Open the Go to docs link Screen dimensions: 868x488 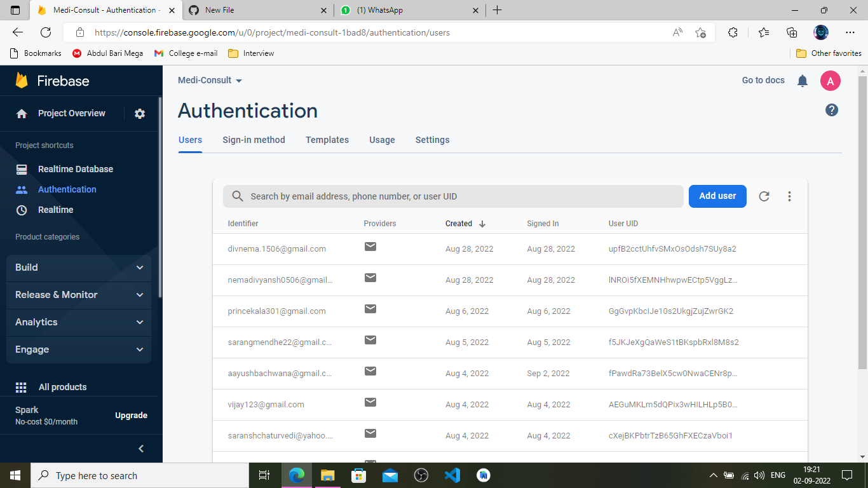[763, 81]
